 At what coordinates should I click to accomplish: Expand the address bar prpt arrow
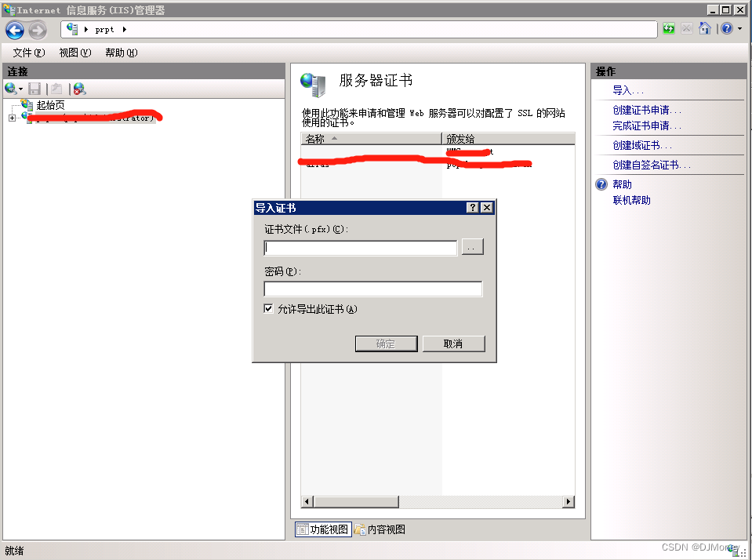coord(124,30)
